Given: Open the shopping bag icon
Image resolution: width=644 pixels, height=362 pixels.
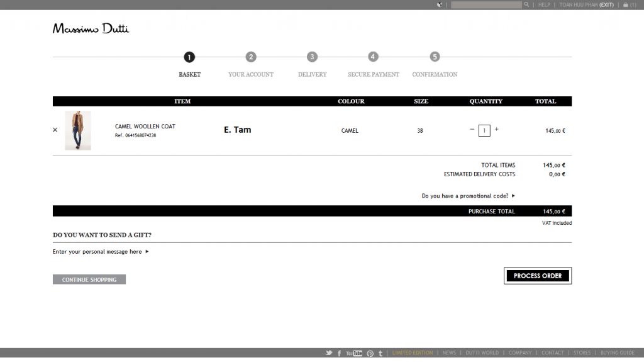Looking at the screenshot, I should coord(626,4).
